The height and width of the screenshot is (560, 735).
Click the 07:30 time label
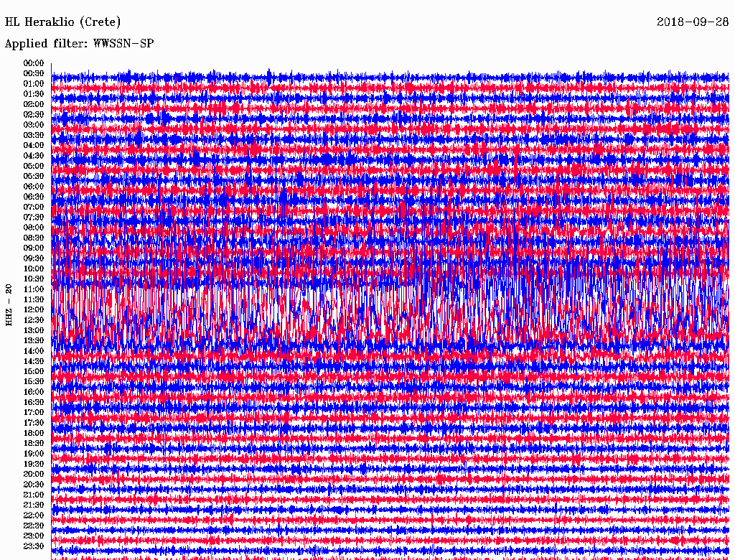tap(34, 217)
